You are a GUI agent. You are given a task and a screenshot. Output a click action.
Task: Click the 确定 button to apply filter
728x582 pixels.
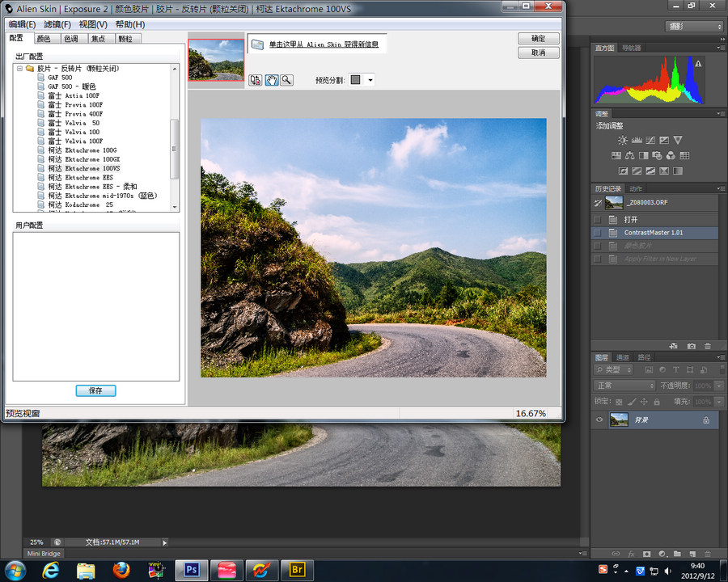pyautogui.click(x=538, y=38)
